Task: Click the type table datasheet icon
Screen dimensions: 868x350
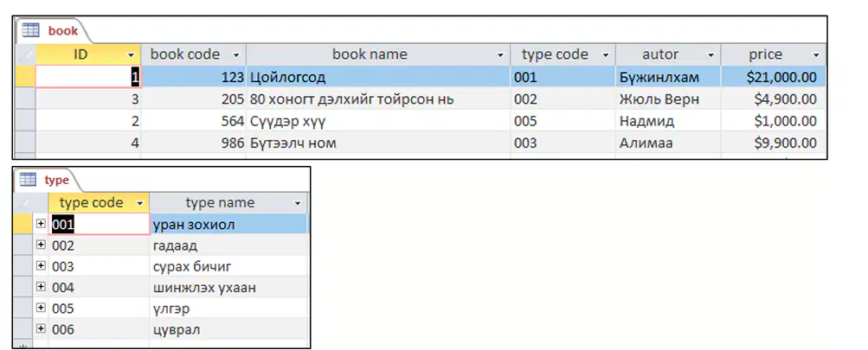Action: (28, 180)
